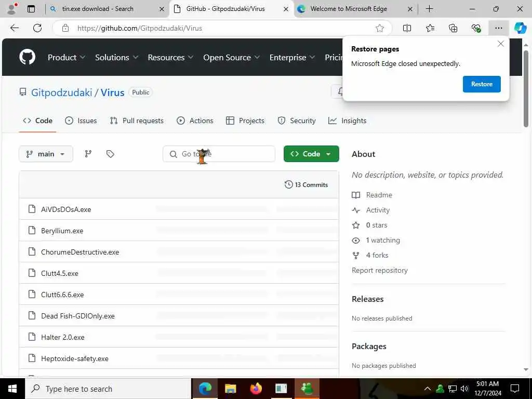Open the Releases heading link

click(367, 299)
